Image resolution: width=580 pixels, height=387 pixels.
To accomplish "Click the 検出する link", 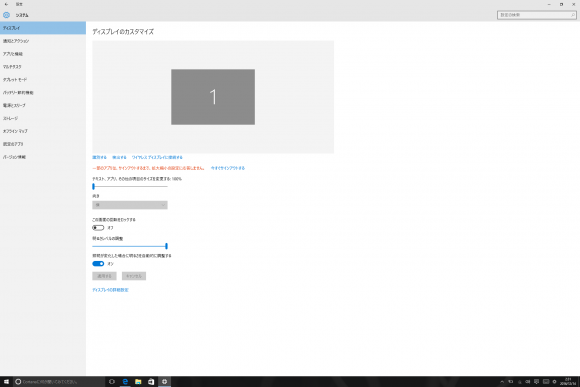I will point(119,157).
